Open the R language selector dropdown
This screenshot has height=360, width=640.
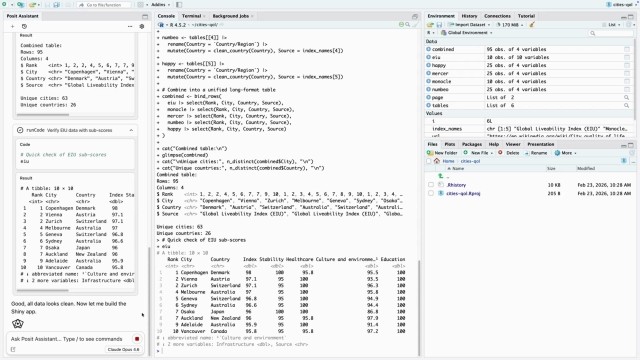431,33
